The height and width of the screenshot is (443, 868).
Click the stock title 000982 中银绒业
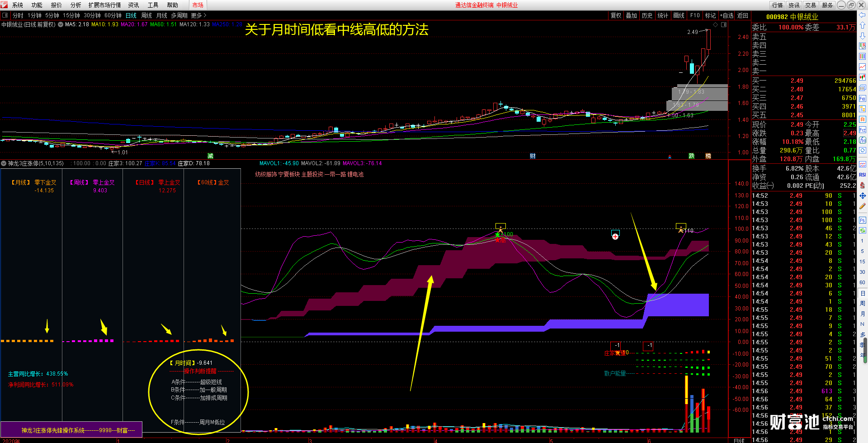coord(792,17)
